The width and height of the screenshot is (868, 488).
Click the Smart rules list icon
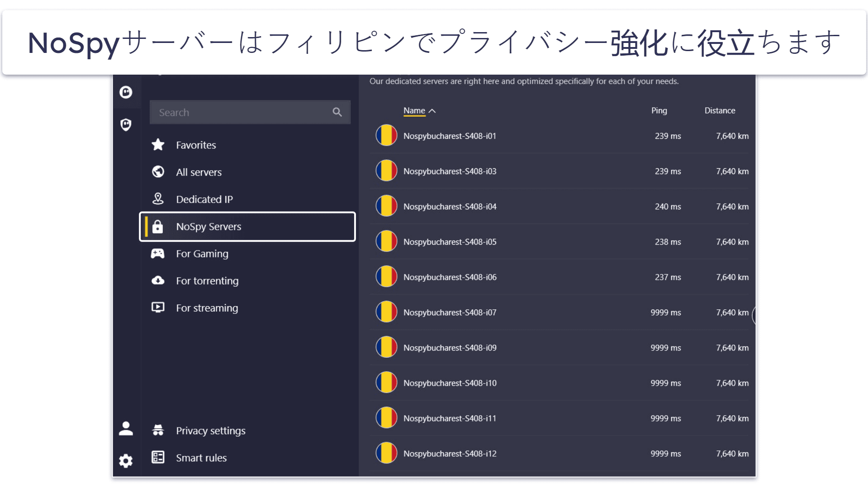tap(158, 457)
